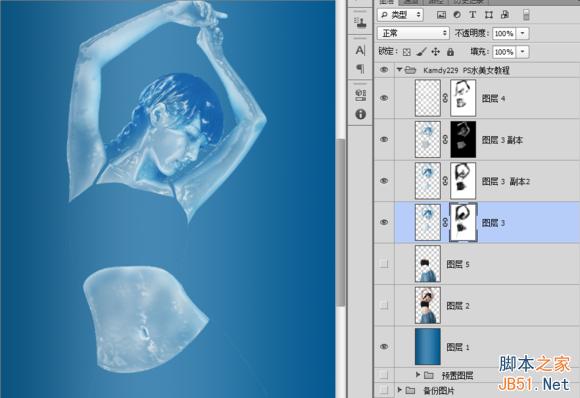Click the canvas vertical scrollbar

tap(340, 222)
